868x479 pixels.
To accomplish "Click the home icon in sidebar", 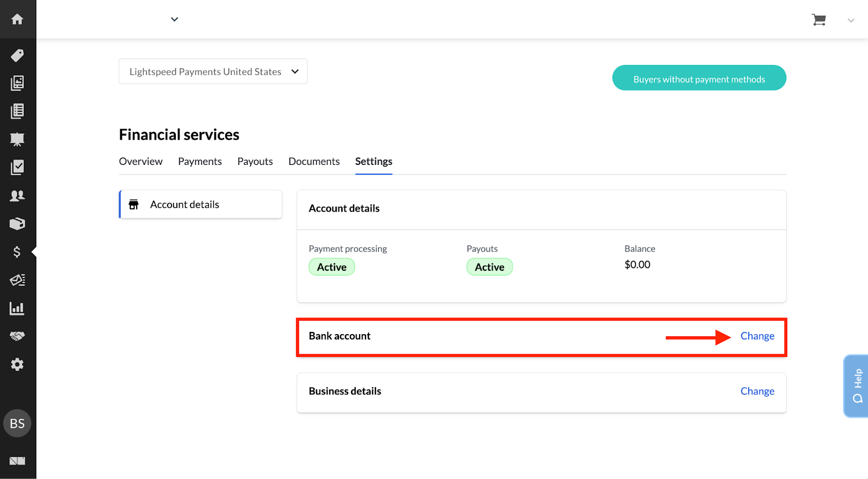I will (x=17, y=20).
